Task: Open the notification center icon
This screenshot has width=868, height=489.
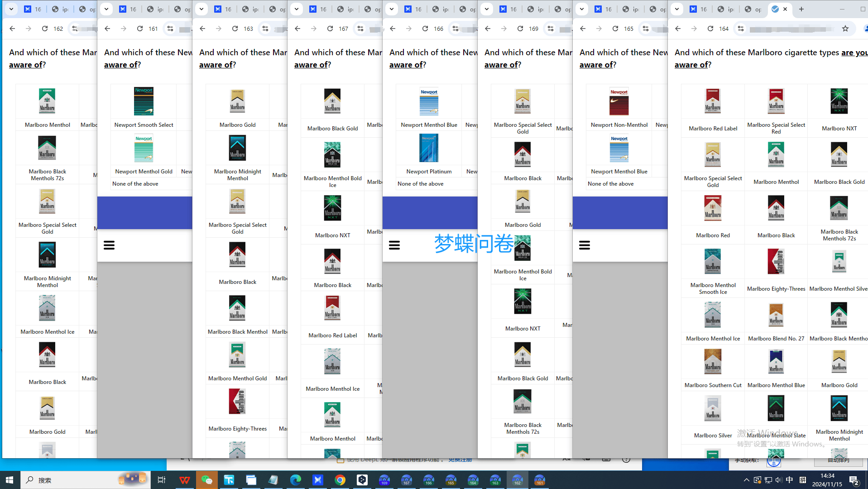Action: 854,480
